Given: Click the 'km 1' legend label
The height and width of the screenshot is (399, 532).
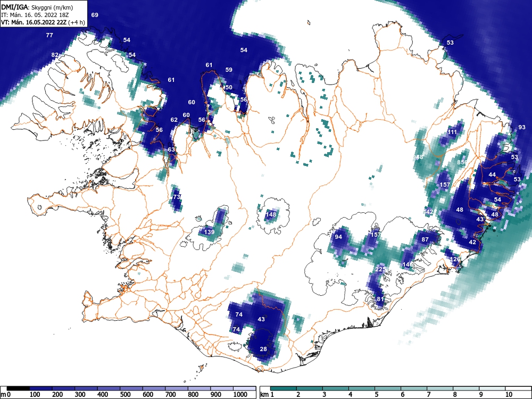Looking at the screenshot, I should click(x=267, y=395).
